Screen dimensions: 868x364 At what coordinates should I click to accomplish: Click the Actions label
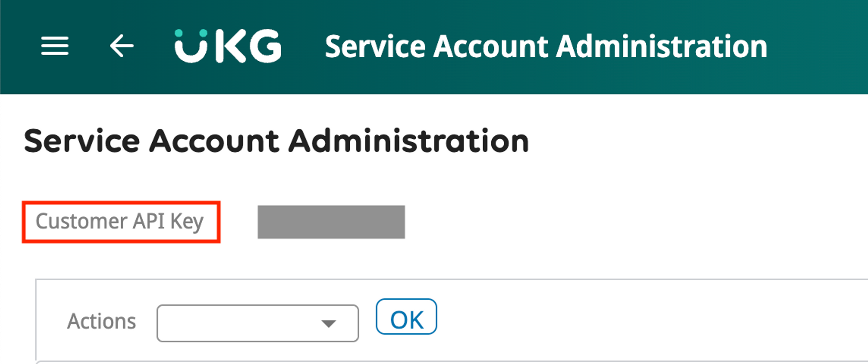pyautogui.click(x=102, y=321)
